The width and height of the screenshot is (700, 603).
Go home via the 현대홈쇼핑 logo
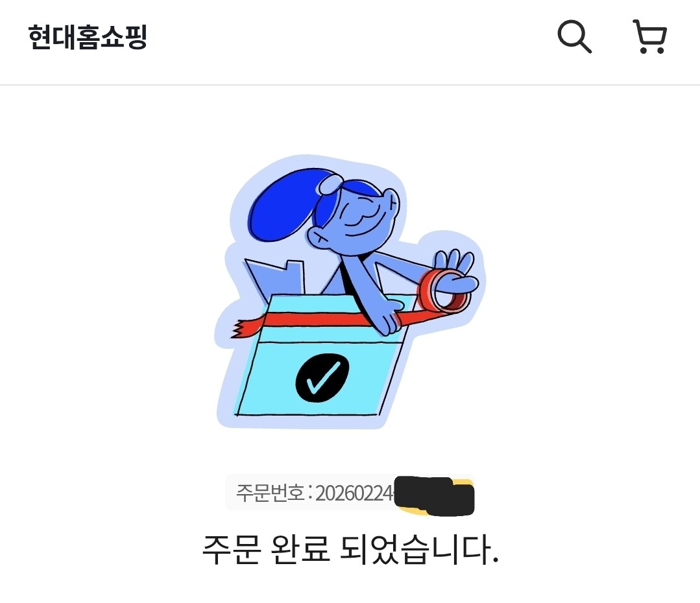tap(88, 36)
